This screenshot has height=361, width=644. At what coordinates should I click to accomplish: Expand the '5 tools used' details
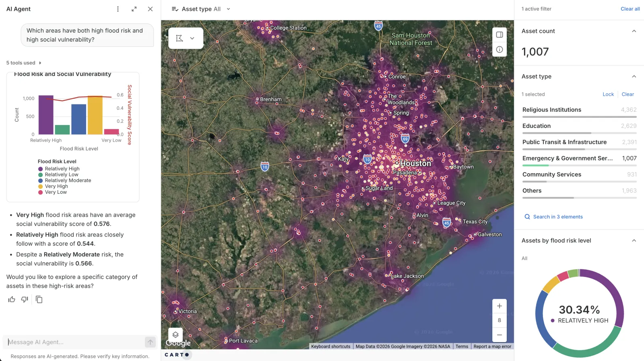tap(24, 63)
